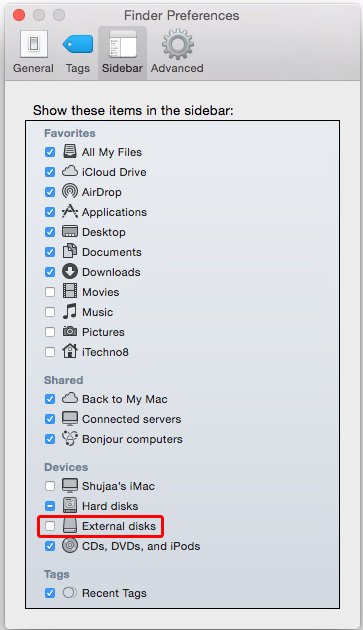The image size is (363, 630).
Task: Disable Desktop in the sidebar
Action: pyautogui.click(x=50, y=232)
